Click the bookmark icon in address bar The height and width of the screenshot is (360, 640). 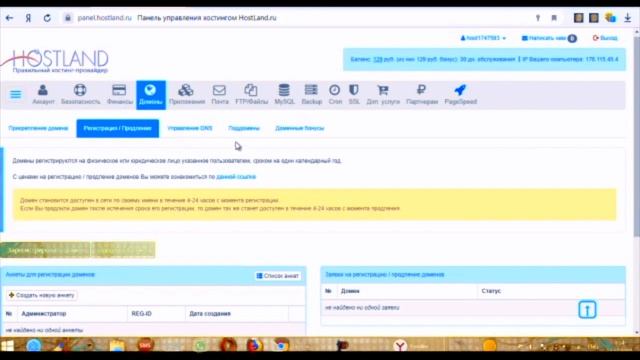554,18
